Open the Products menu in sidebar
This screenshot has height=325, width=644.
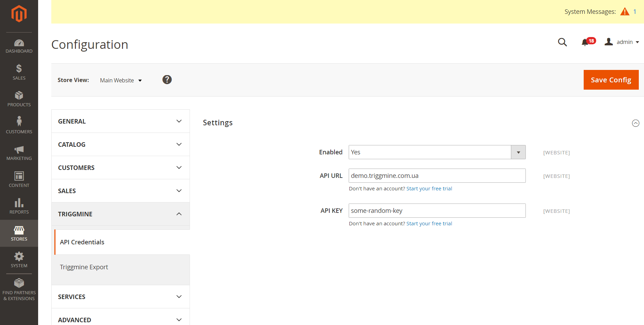[19, 99]
